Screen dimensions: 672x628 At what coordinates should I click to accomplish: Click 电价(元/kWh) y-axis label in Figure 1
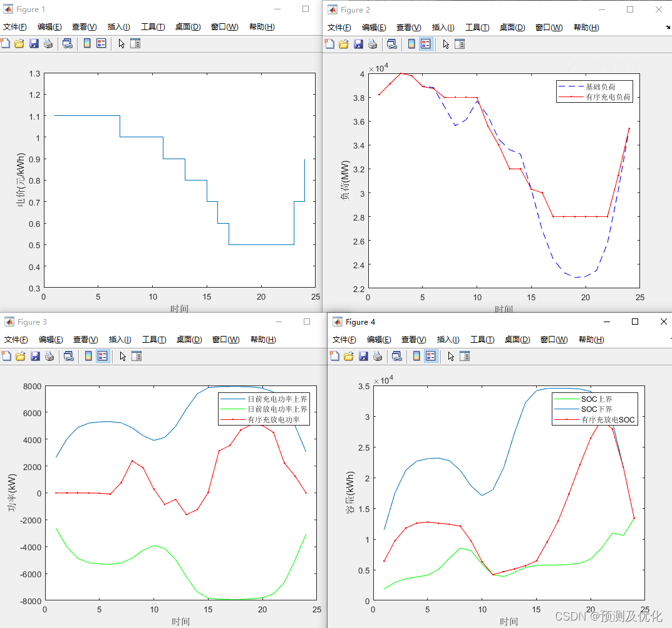pyautogui.click(x=21, y=180)
